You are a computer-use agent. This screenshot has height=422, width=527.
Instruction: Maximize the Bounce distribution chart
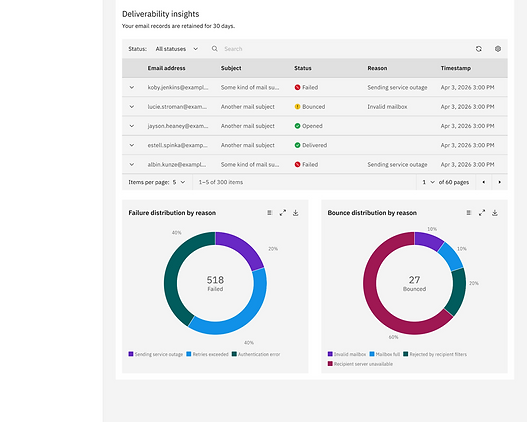tap(482, 213)
